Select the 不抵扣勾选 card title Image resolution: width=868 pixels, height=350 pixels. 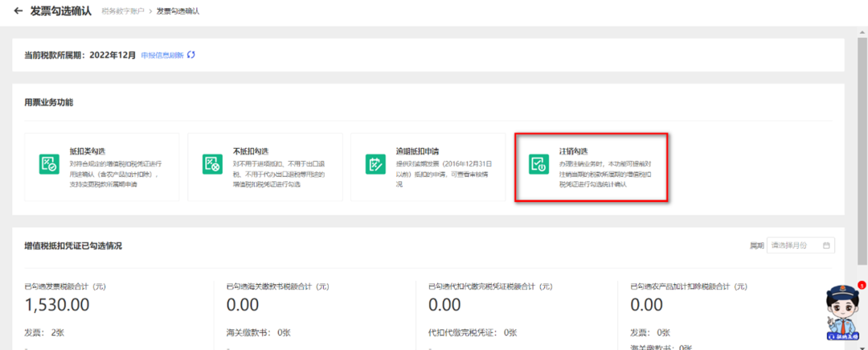click(249, 151)
